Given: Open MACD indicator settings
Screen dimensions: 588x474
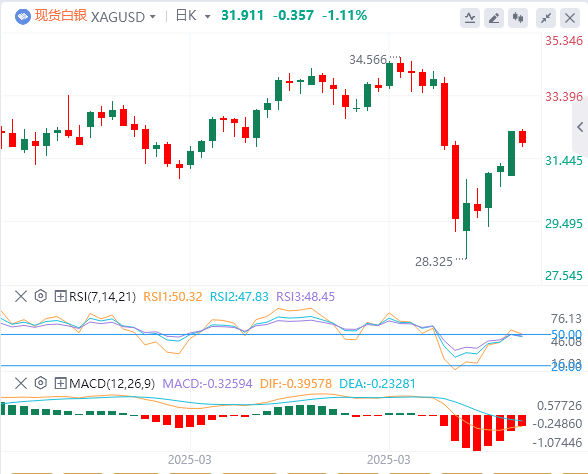Looking at the screenshot, I should [40, 383].
